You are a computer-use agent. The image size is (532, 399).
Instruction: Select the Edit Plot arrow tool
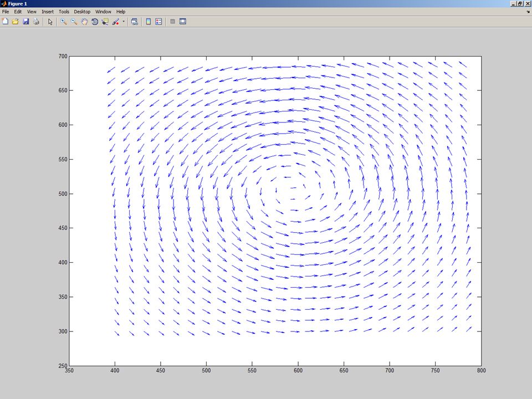point(50,22)
